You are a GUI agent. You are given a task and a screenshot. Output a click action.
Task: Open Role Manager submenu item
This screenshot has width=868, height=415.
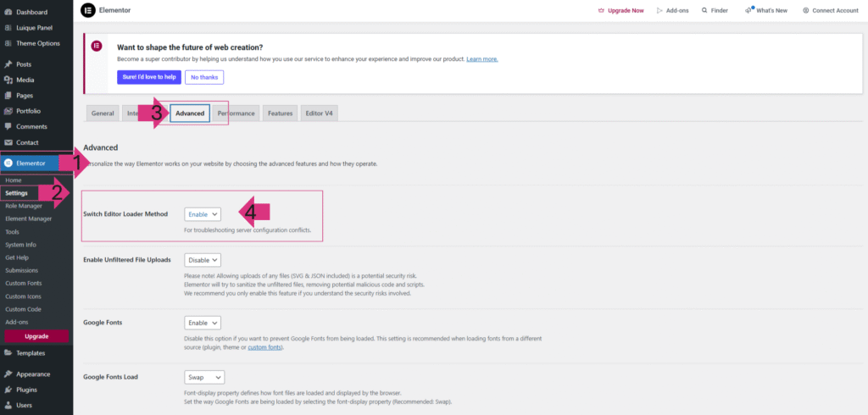point(23,206)
